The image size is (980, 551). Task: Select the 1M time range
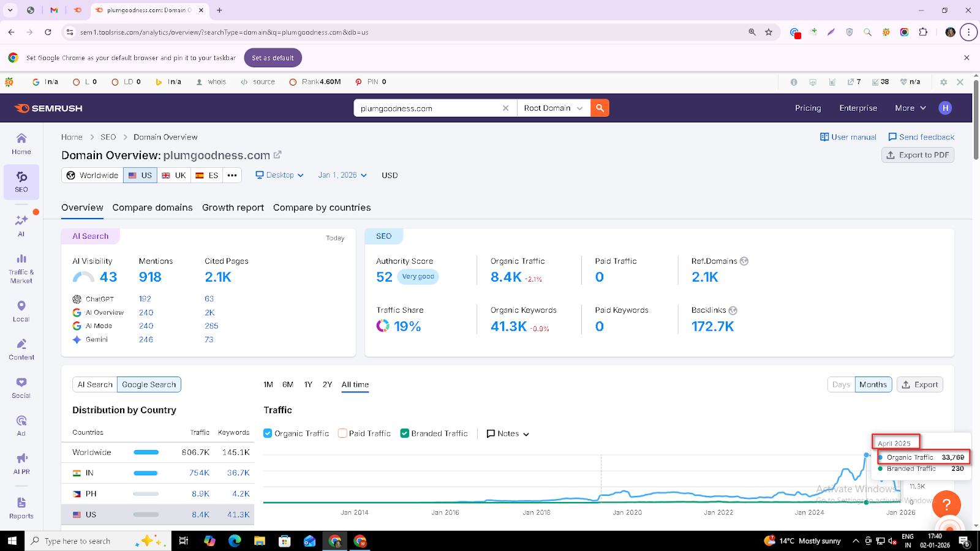(x=268, y=384)
